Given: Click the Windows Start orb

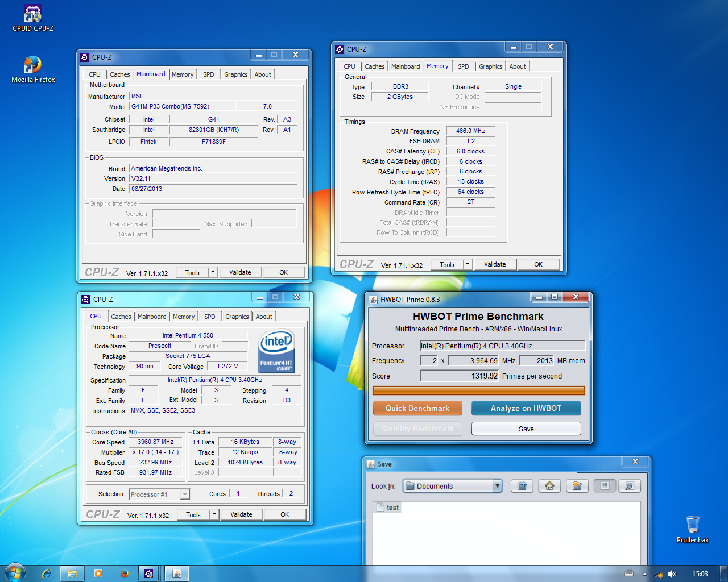Looking at the screenshot, I should point(15,573).
